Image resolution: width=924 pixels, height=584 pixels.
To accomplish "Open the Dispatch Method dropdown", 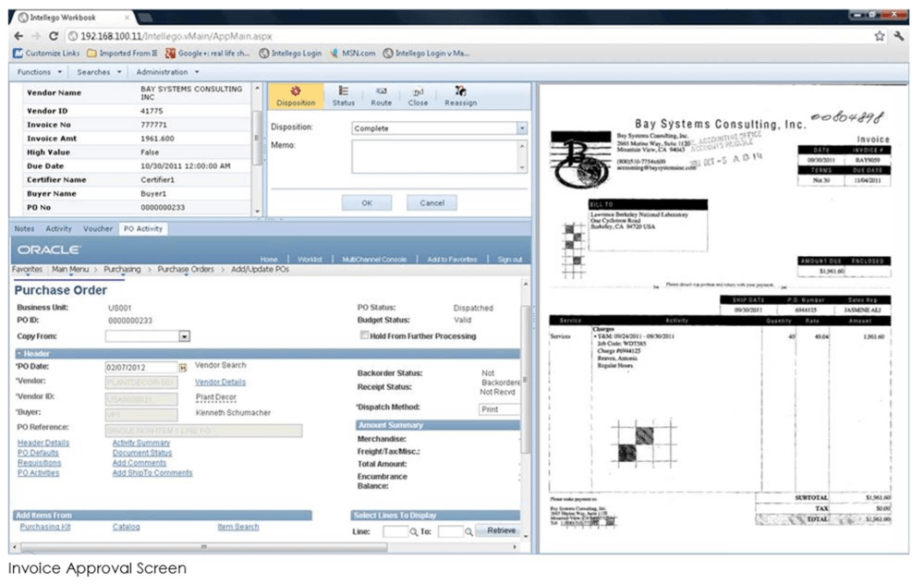I will pyautogui.click(x=499, y=409).
